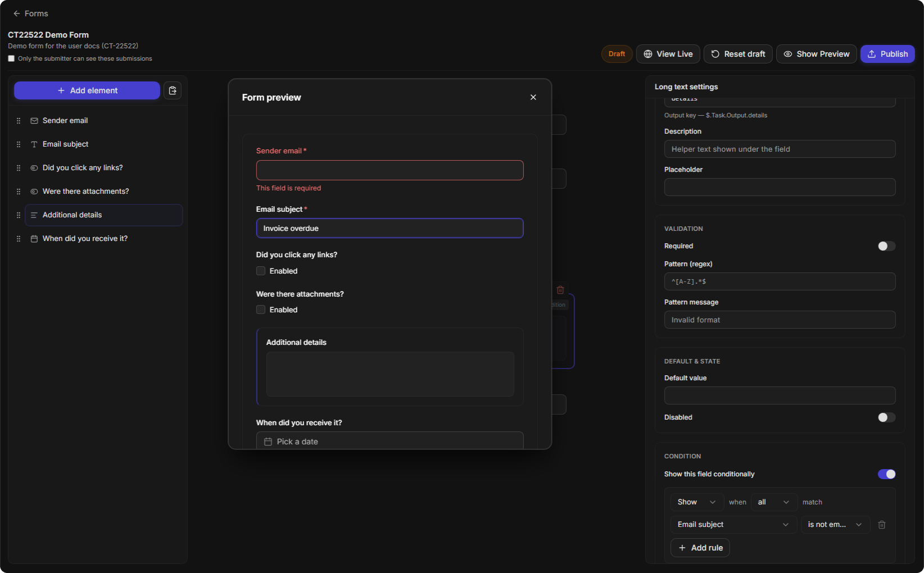Click the envelope icon of Sender email
The height and width of the screenshot is (573, 924).
(34, 121)
